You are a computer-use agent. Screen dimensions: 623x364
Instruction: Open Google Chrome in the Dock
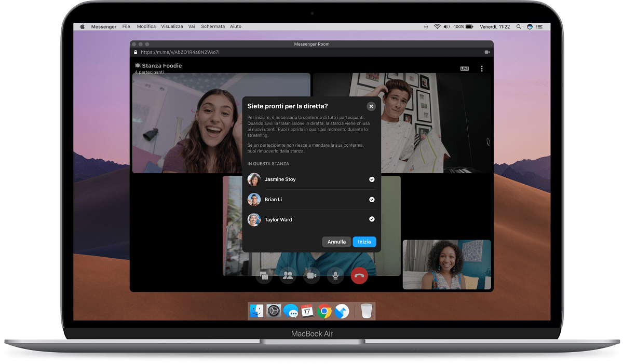coord(324,311)
